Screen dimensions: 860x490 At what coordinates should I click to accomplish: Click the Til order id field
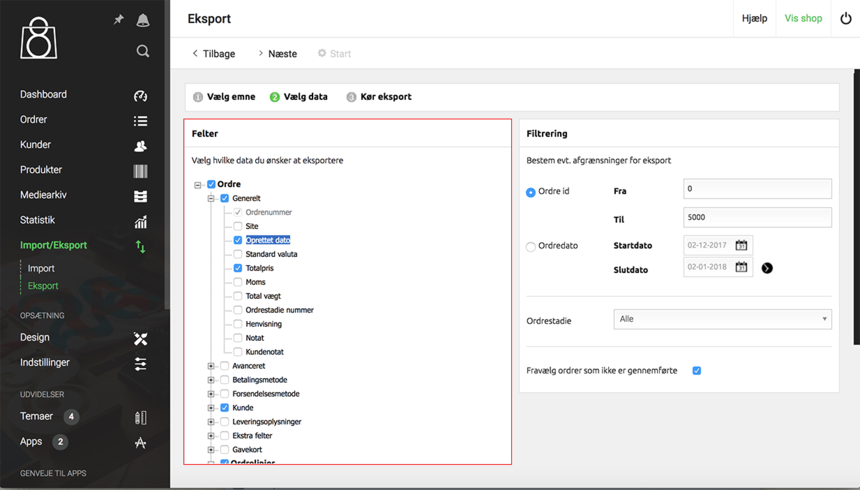pos(757,217)
